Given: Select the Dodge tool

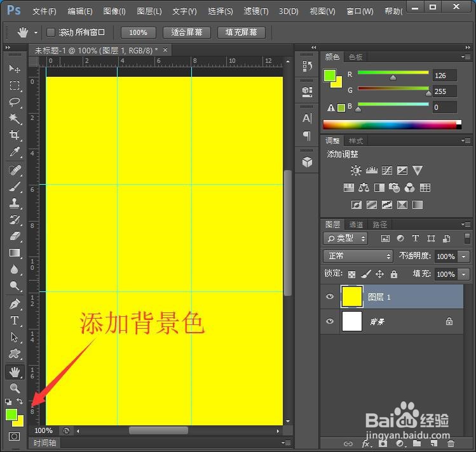Looking at the screenshot, I should pyautogui.click(x=14, y=286).
